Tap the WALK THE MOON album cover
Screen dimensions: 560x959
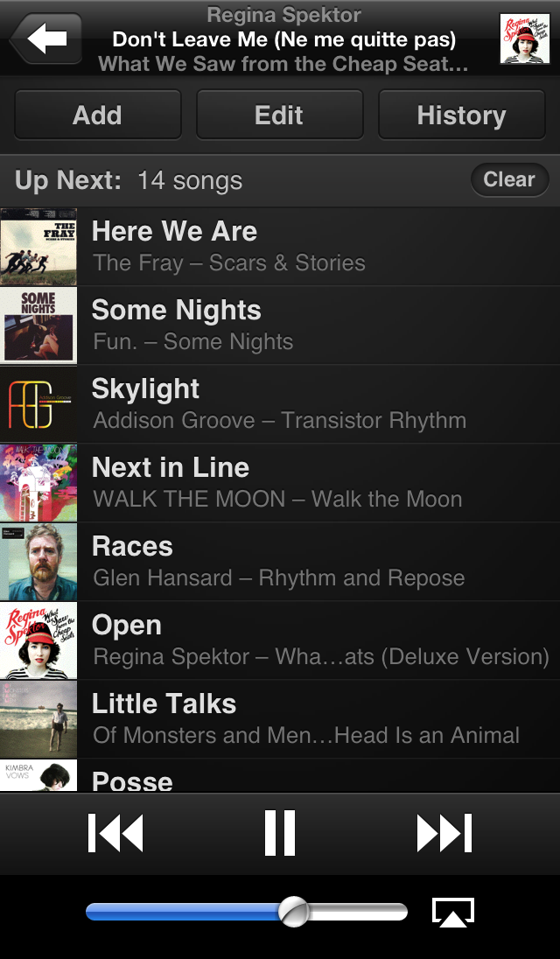click(x=38, y=482)
